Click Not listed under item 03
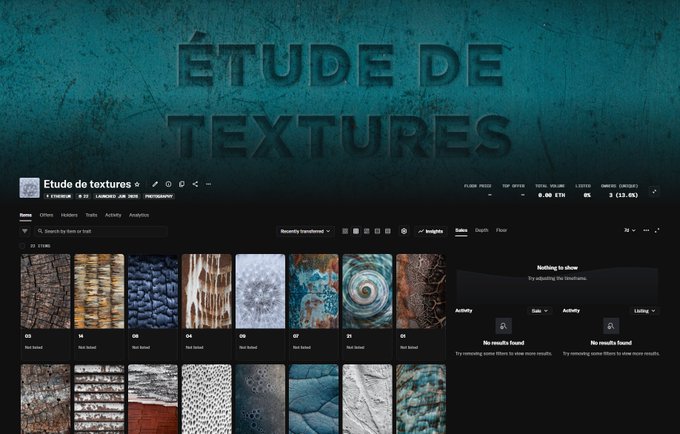Screen dimensions: 680x434 click(33, 347)
